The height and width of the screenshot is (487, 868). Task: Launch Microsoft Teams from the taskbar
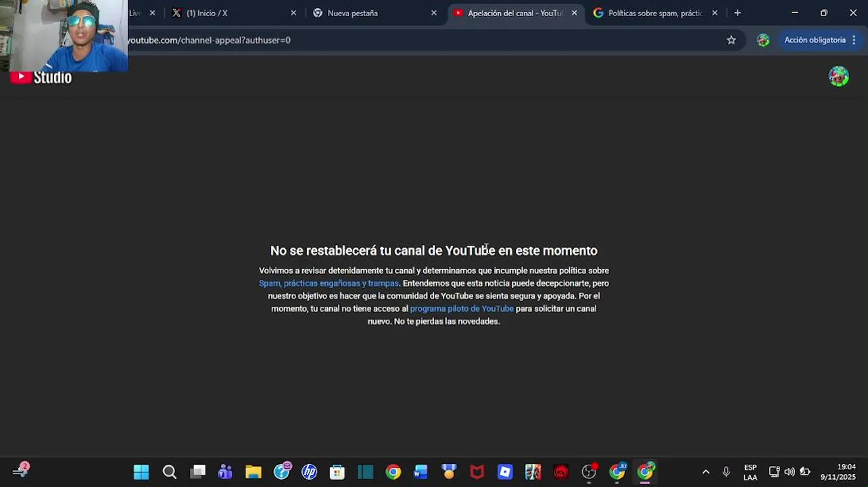pos(225,472)
